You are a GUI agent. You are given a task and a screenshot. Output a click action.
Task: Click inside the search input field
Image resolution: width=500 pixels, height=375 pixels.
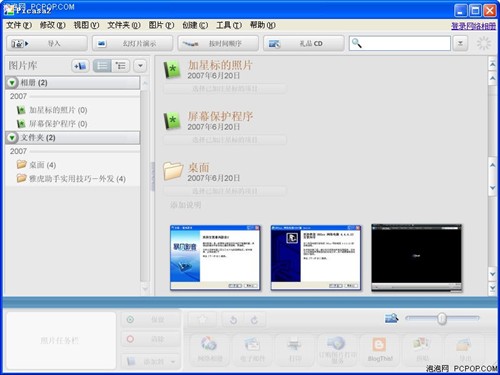(x=406, y=43)
